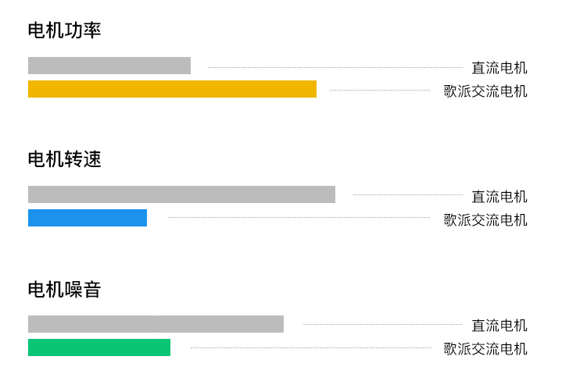Click the green 歌派交流电机 noise bar
The height and width of the screenshot is (392, 587).
point(99,347)
